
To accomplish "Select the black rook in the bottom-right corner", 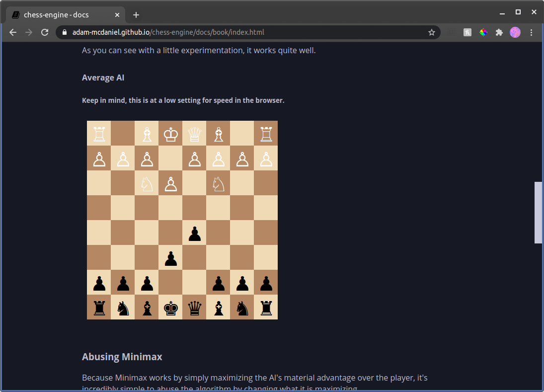I will (266, 308).
